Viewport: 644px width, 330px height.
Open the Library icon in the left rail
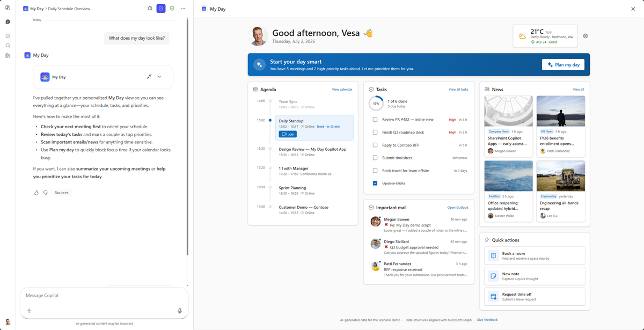click(x=8, y=55)
